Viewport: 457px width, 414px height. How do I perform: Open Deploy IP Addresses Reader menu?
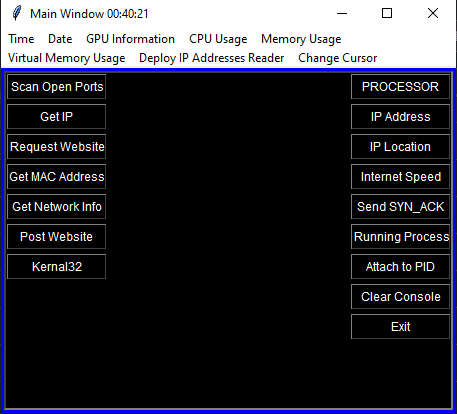[211, 58]
